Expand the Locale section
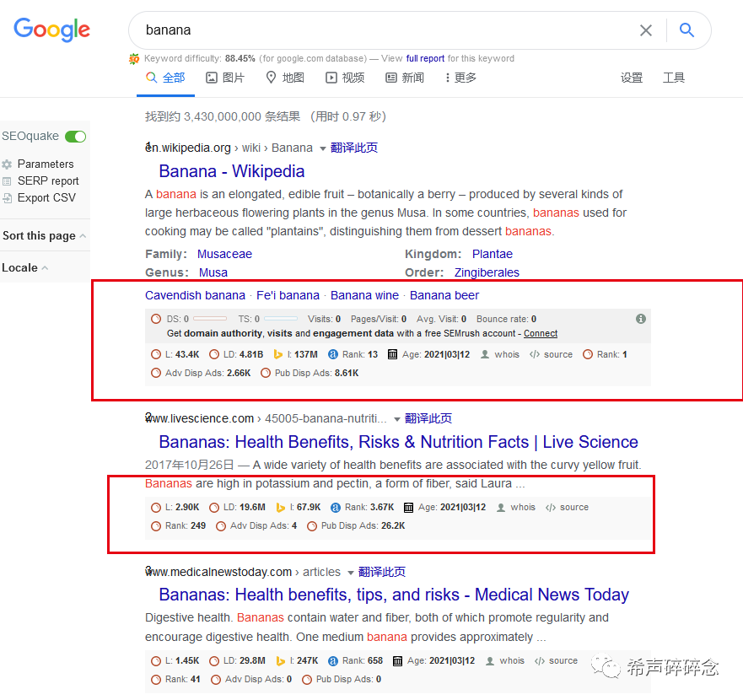Screen dimensions: 743x700 (x=25, y=268)
